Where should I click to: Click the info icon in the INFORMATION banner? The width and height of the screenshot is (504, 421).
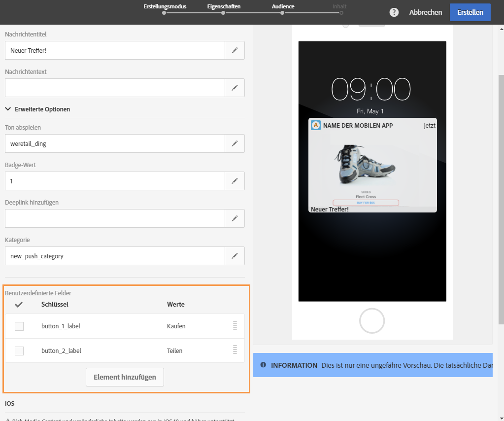(x=263, y=365)
